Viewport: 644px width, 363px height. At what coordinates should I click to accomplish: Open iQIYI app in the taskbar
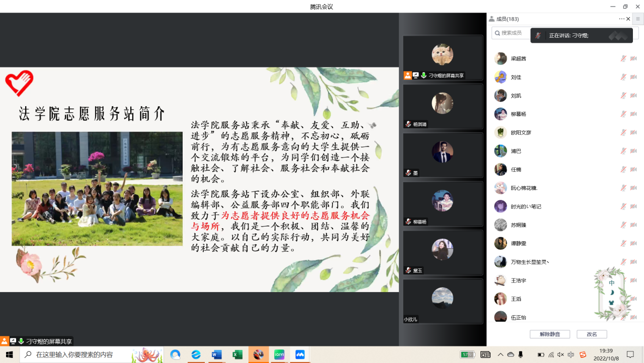(279, 354)
